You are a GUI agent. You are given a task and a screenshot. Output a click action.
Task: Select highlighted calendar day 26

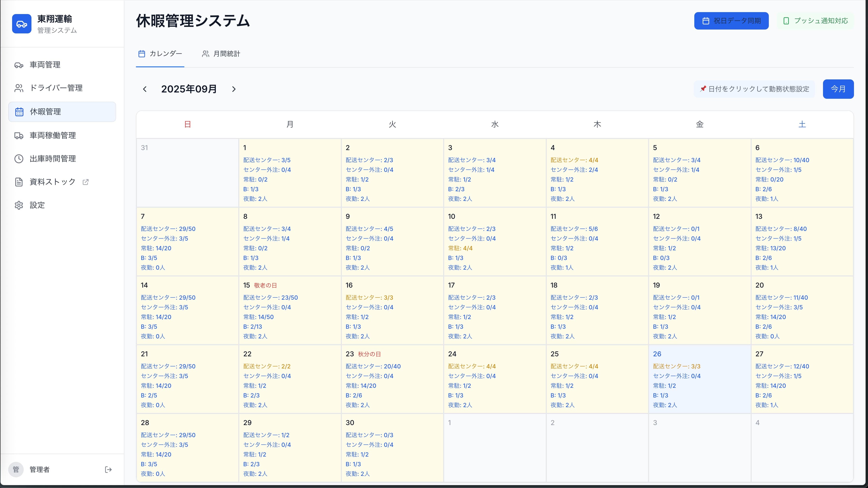pos(700,379)
